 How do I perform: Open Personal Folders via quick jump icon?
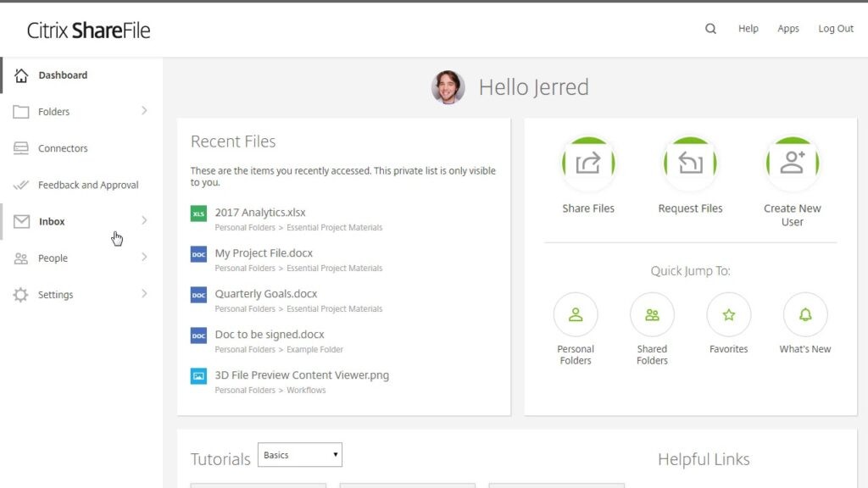(576, 314)
